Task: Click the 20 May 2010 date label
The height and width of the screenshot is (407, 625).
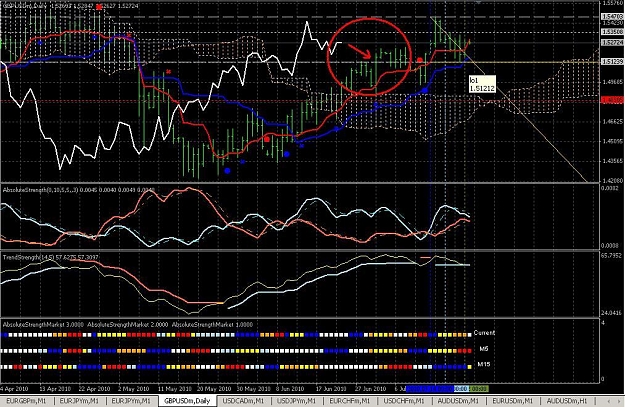Action: point(214,389)
